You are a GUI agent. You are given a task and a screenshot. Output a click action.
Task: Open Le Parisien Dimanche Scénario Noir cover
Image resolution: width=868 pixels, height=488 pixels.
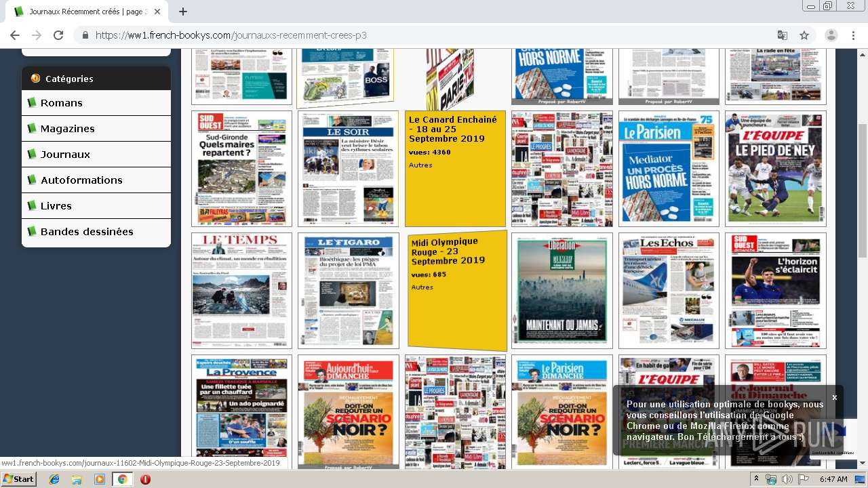pyautogui.click(x=561, y=412)
